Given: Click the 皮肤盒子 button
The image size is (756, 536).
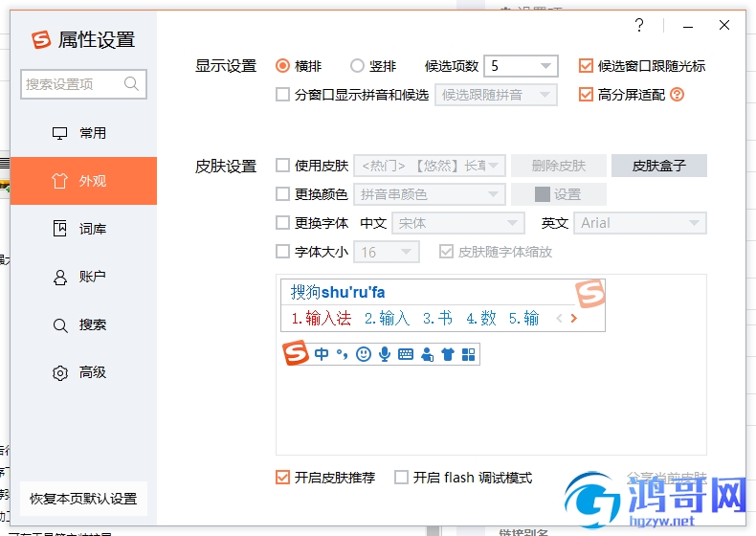Looking at the screenshot, I should 659,166.
